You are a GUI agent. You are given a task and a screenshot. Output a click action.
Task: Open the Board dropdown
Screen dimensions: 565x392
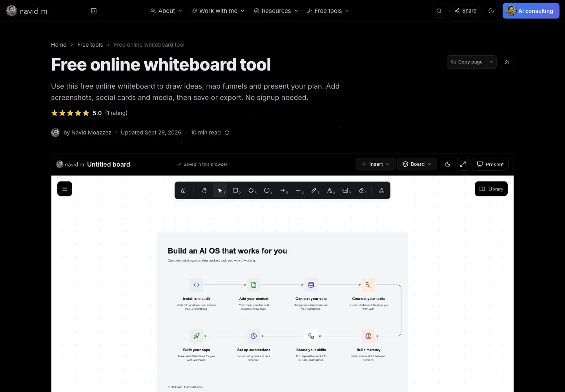[417, 164]
